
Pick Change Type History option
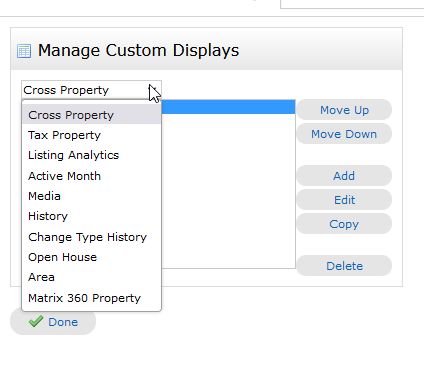click(91, 237)
